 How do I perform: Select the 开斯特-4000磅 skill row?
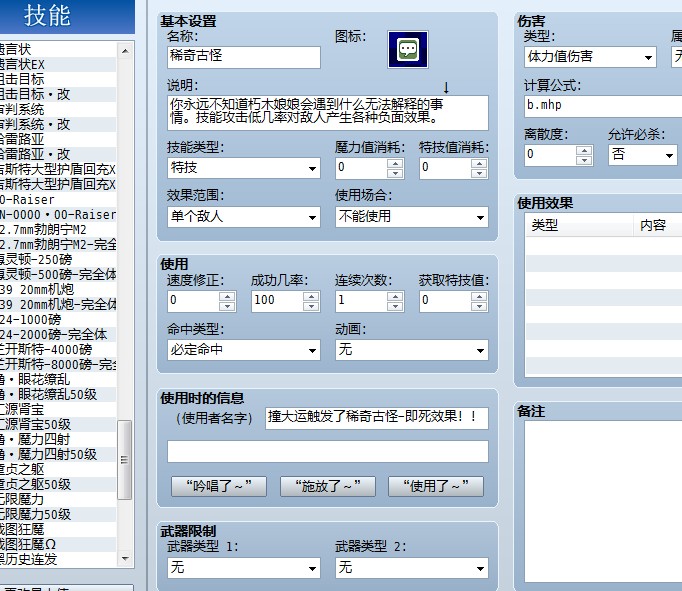click(x=58, y=350)
